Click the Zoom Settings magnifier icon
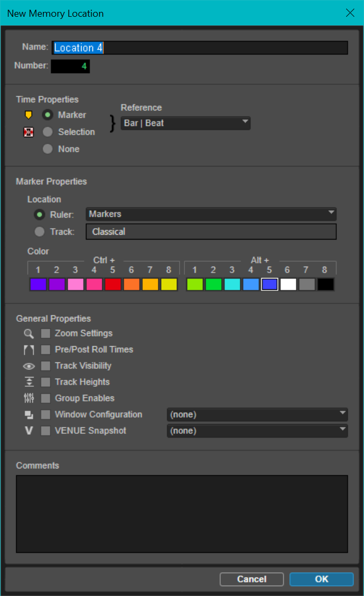The height and width of the screenshot is (596, 364). pyautogui.click(x=29, y=334)
